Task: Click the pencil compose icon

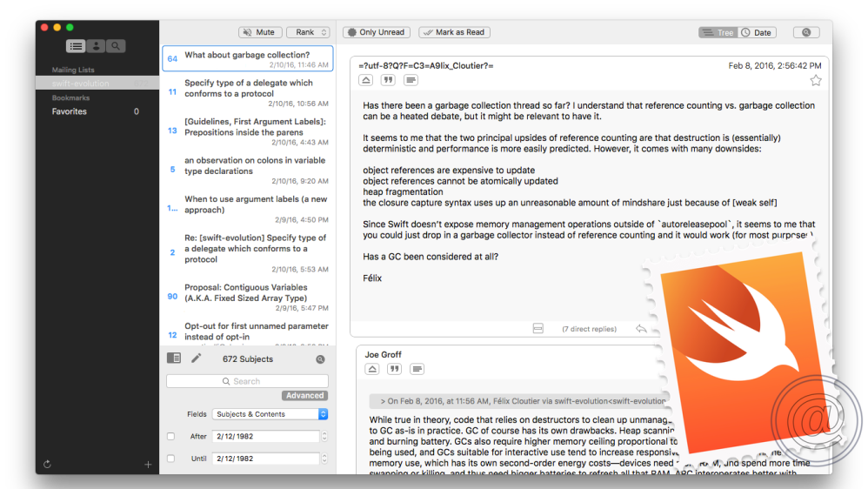Action: coord(197,358)
